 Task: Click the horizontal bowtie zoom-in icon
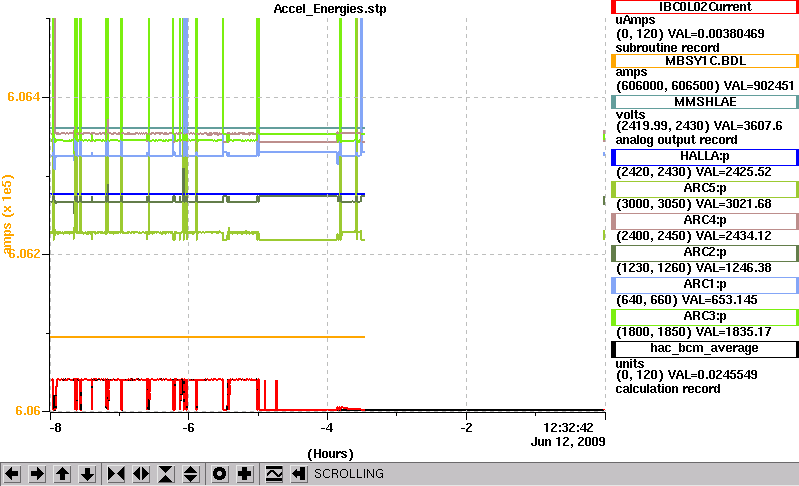click(x=116, y=474)
